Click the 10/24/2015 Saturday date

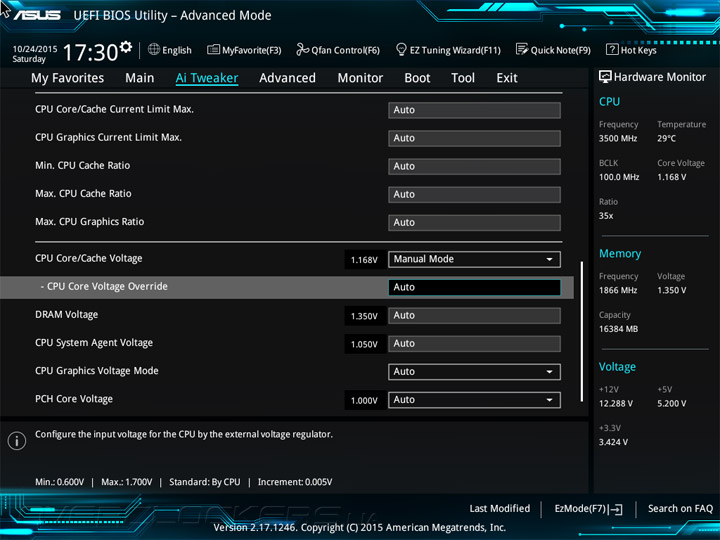click(34, 54)
